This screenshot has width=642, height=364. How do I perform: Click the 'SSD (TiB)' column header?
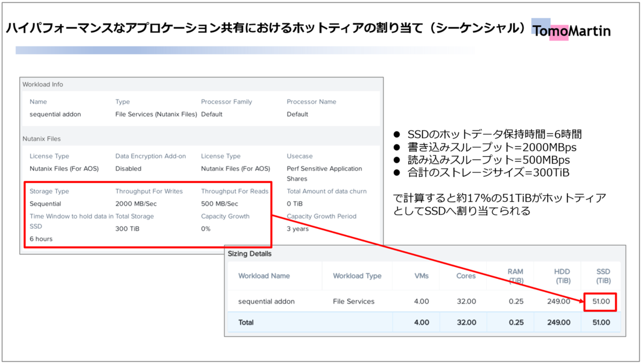pyautogui.click(x=603, y=276)
